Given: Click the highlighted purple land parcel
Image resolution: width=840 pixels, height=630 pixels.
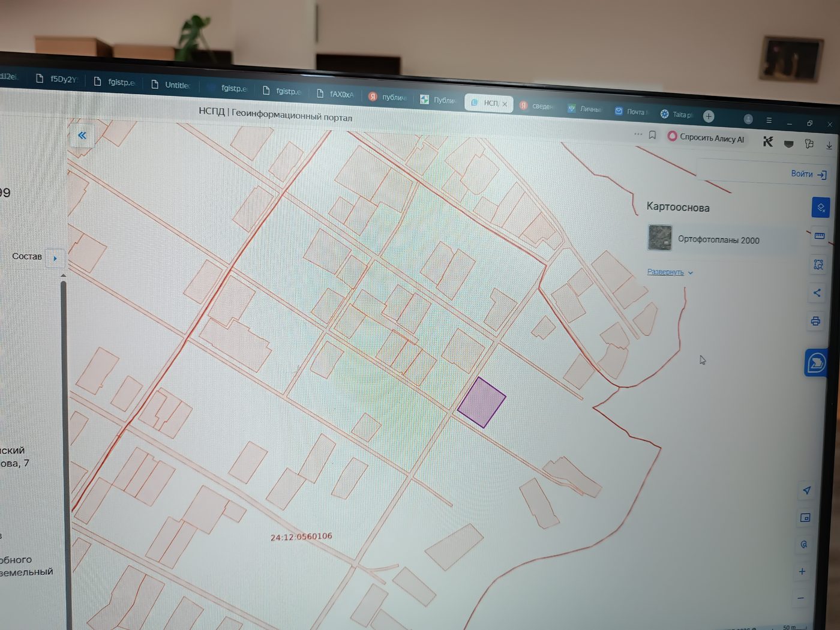Looking at the screenshot, I should click(x=481, y=402).
